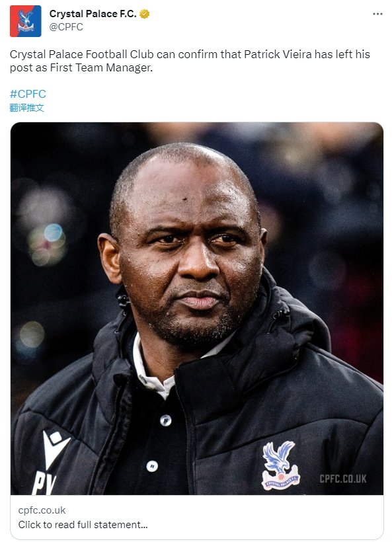
Task: Click the cpfc.co.uk domain in card footer
Action: 42,510
